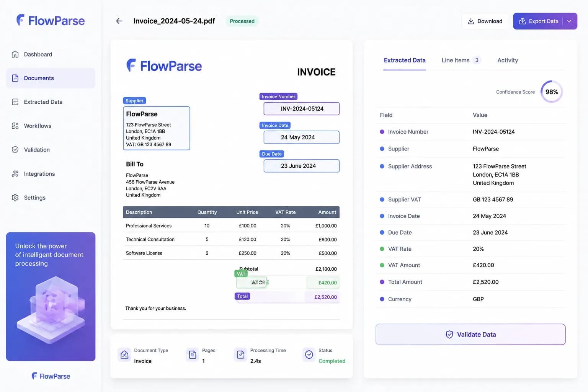Click the GB 123 4567 89 value in panel

[493, 199]
